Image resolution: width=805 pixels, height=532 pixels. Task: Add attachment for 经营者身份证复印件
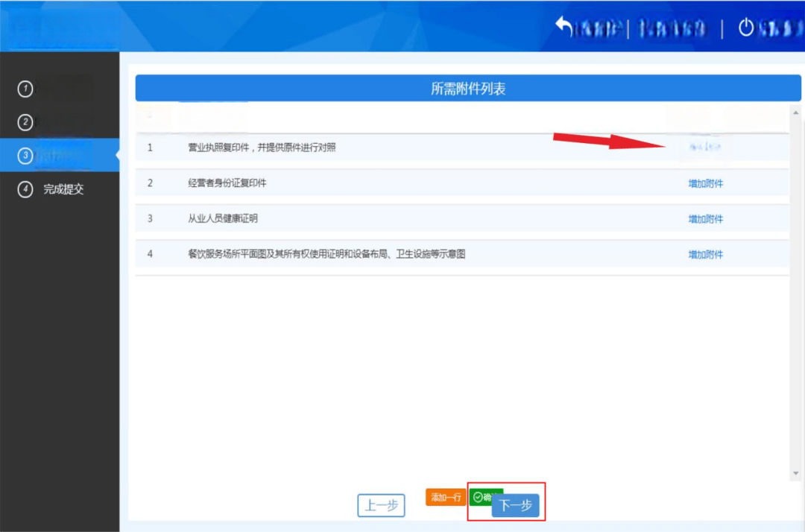pyautogui.click(x=705, y=183)
